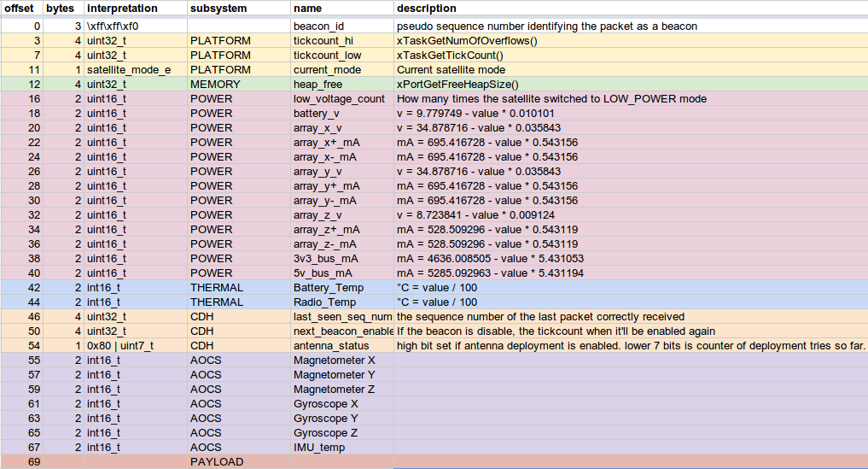
Task: Select the "0x80 | uint7_t" interpretation cell
Action: (135, 346)
